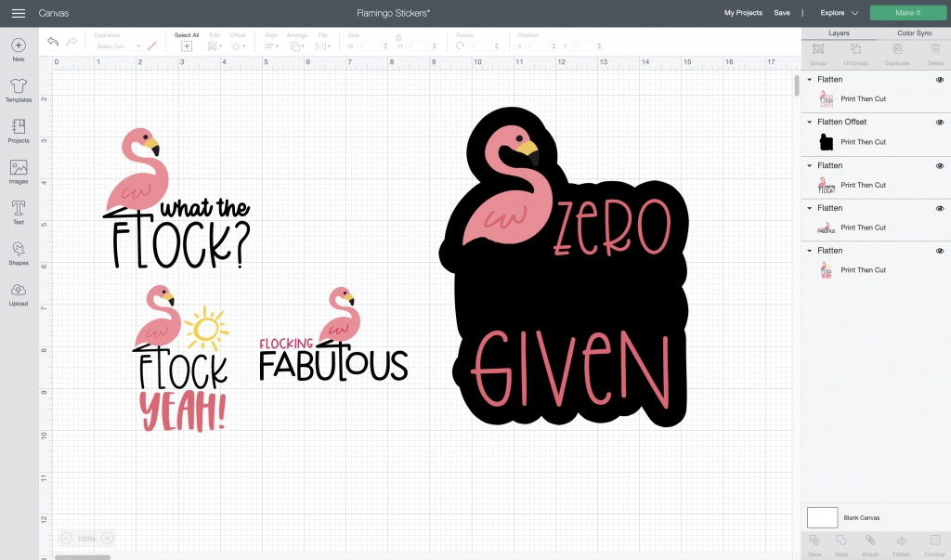Open the Shapes panel
Screen dimensions: 951x560
coord(19,253)
